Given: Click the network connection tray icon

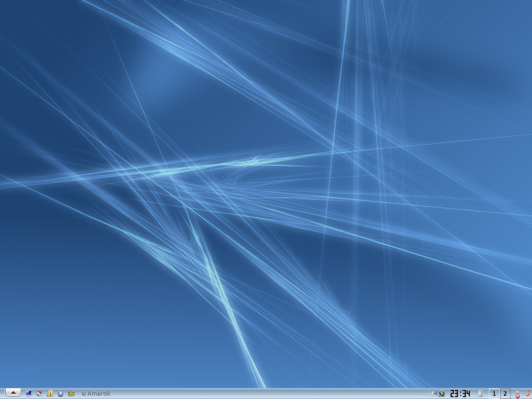Looking at the screenshot, I should pyautogui.click(x=442, y=394).
